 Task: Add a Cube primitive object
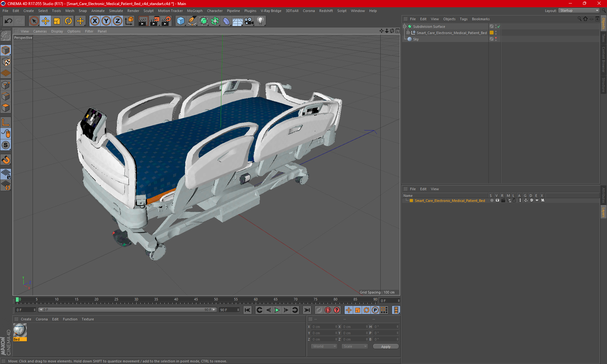[x=181, y=21]
